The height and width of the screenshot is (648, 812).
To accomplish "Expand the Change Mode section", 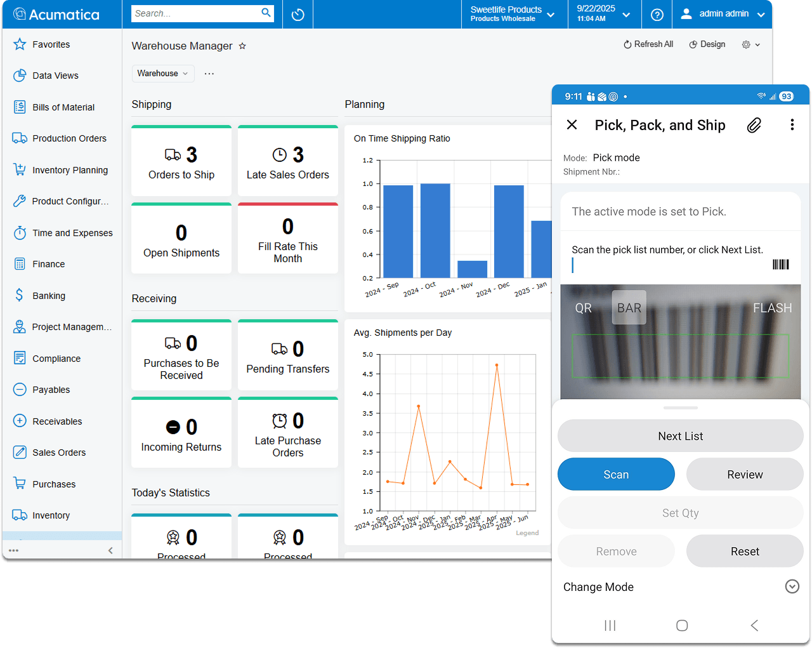I will pos(792,586).
